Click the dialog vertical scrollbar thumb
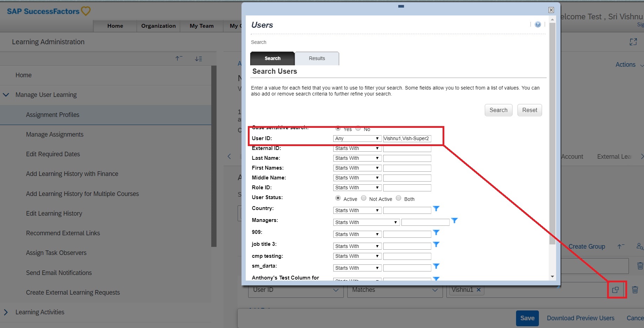The width and height of the screenshot is (644, 328). [552, 133]
